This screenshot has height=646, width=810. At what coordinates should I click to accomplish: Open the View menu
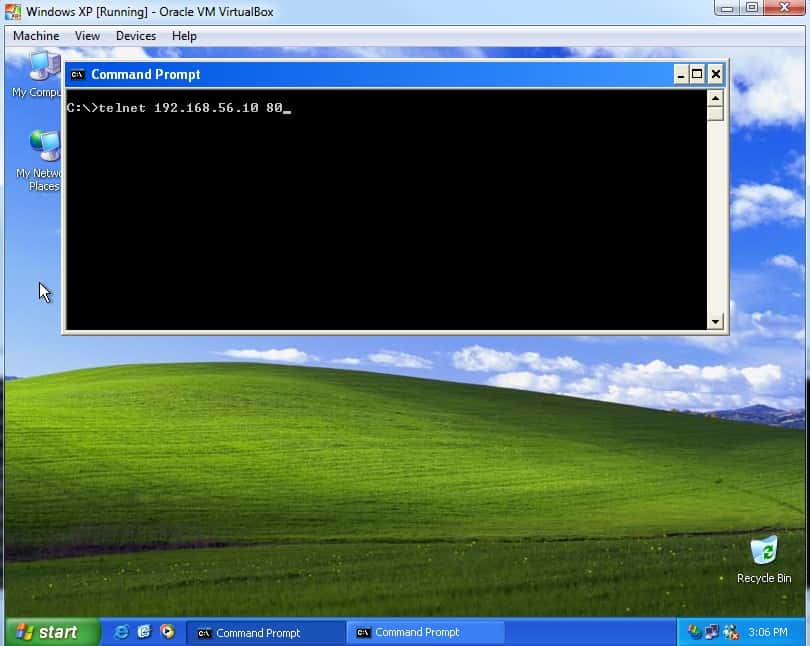[x=87, y=36]
